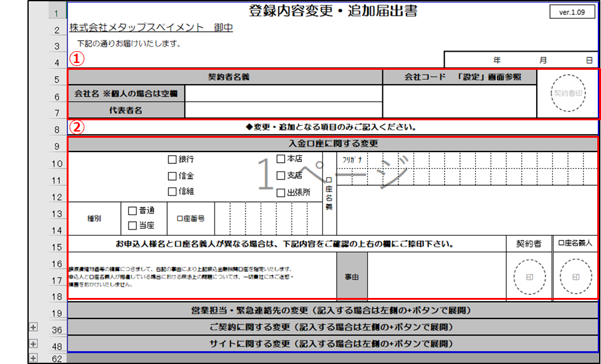Expand the group at row 36

[x=33, y=327]
